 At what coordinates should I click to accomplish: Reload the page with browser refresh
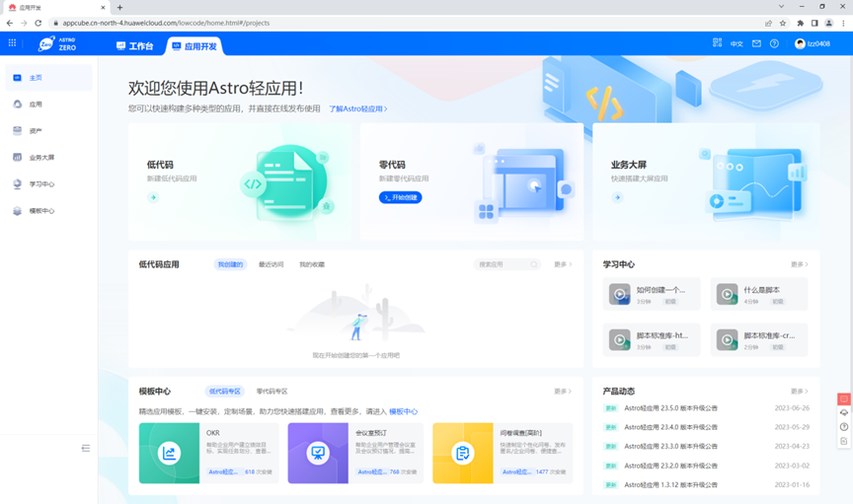(x=39, y=23)
